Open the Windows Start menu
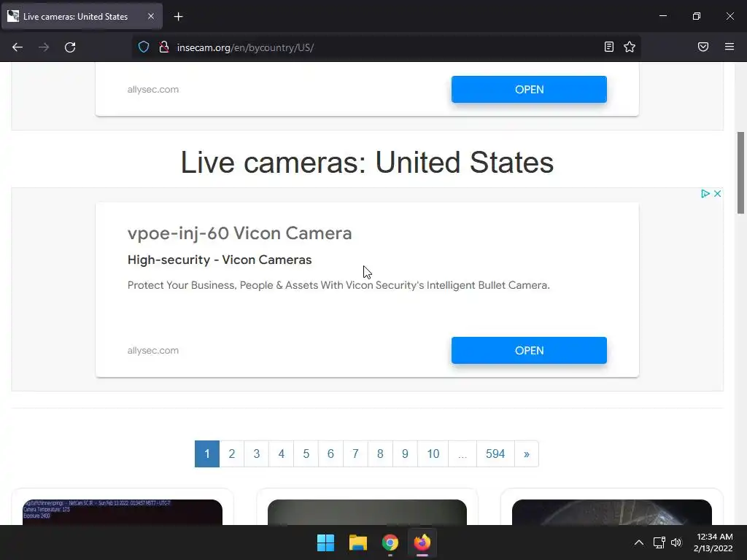 tap(326, 542)
